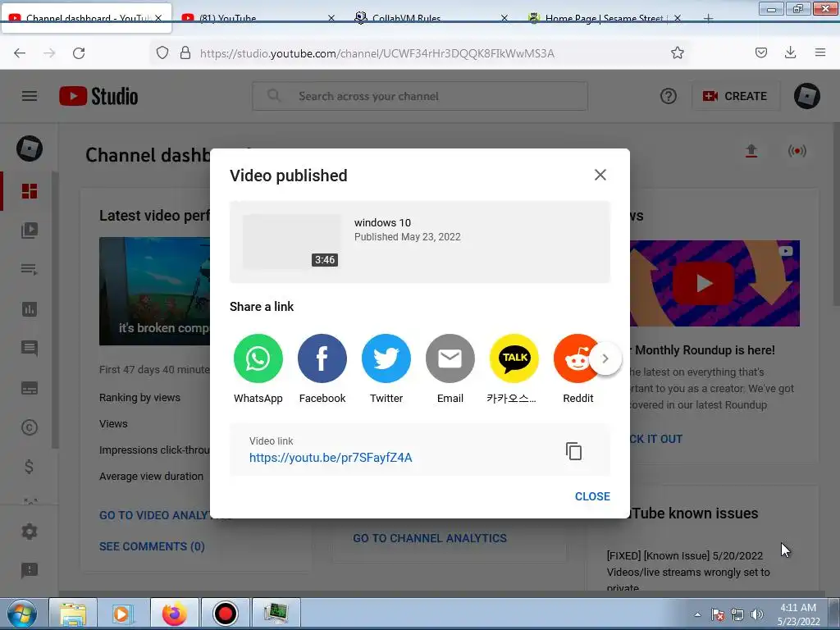Viewport: 840px width, 630px height.
Task: Open Copyright in the sidebar
Action: [x=30, y=427]
